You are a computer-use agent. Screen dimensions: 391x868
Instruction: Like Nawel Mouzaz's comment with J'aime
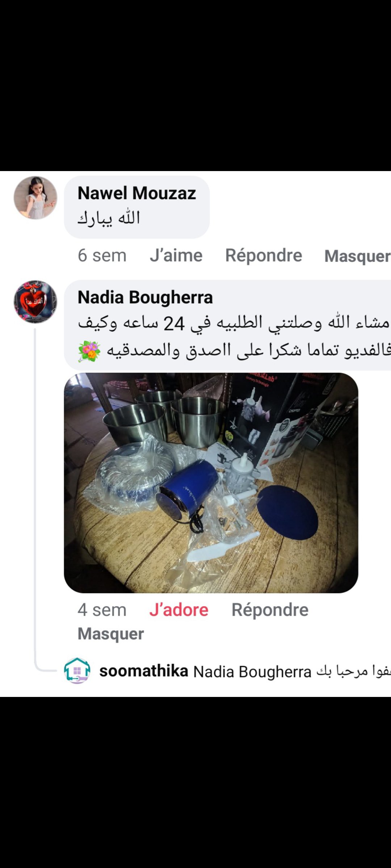(176, 255)
